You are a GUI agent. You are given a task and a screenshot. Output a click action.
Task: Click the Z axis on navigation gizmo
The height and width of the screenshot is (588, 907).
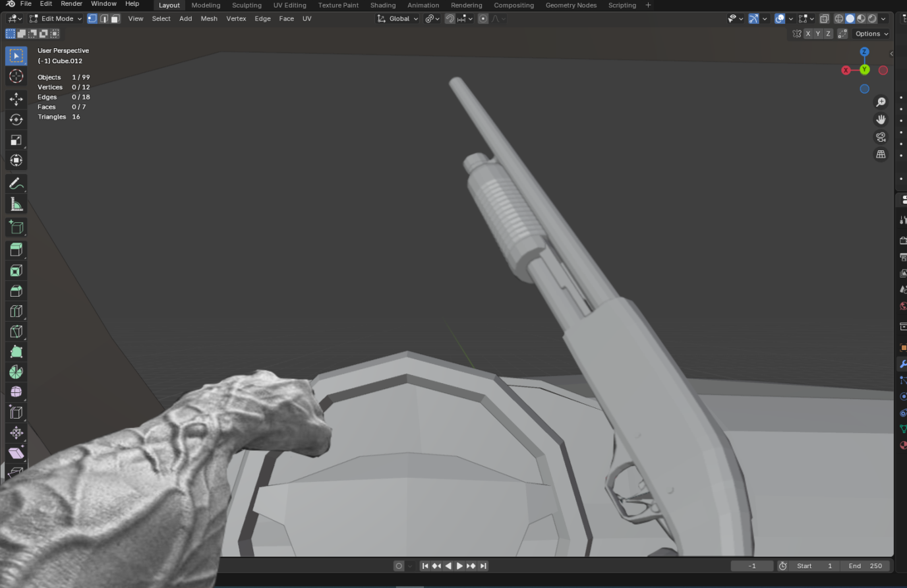[x=864, y=52]
